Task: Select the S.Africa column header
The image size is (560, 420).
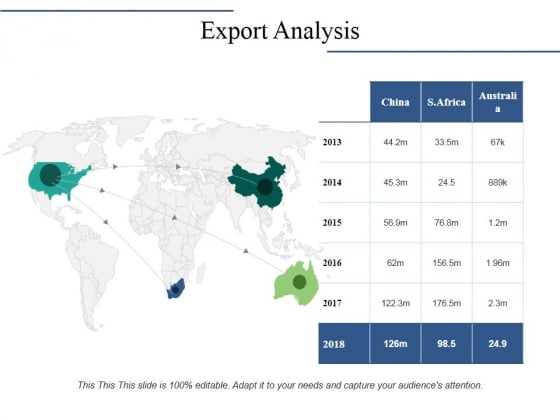Action: click(x=446, y=102)
